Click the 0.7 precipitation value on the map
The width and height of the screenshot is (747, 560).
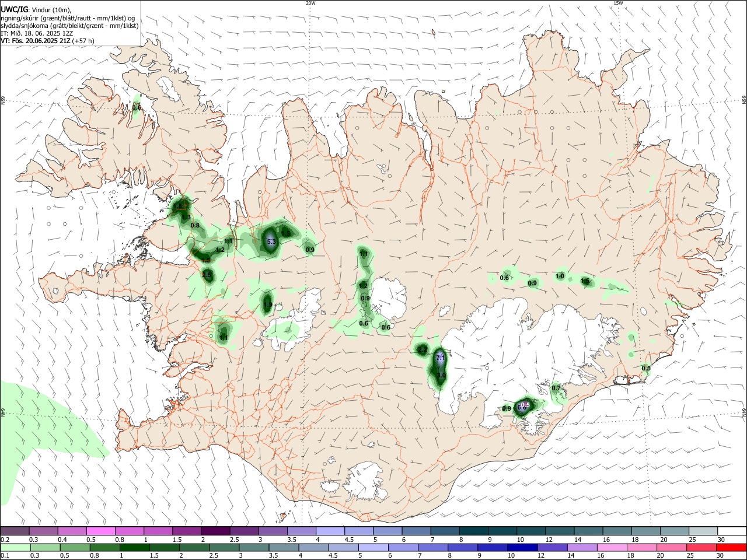(556, 388)
